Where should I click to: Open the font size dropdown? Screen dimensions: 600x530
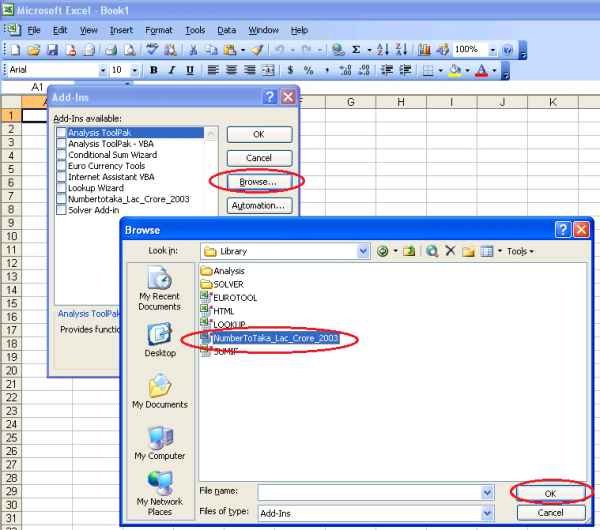134,70
